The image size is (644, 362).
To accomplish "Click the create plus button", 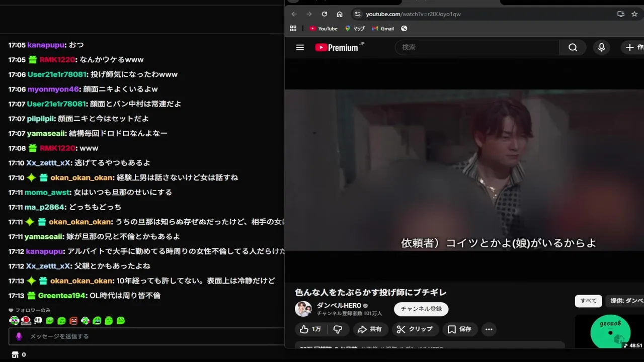I will tap(632, 47).
